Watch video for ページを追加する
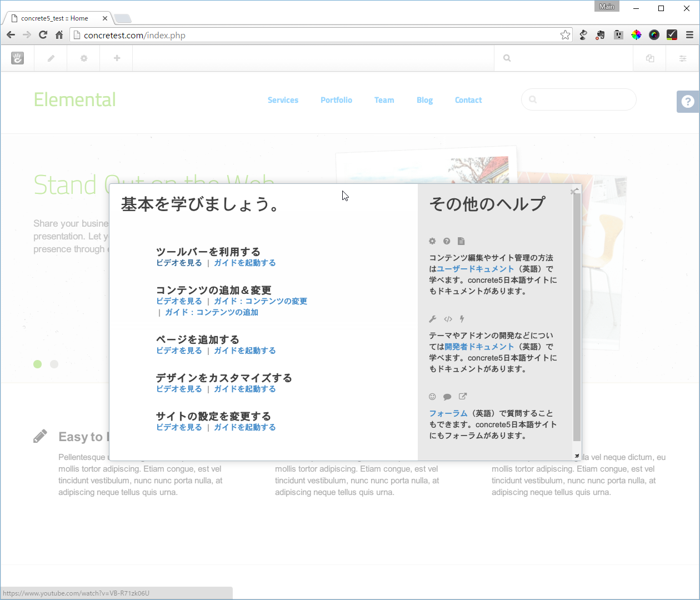Image resolution: width=700 pixels, height=600 pixels. pos(179,351)
